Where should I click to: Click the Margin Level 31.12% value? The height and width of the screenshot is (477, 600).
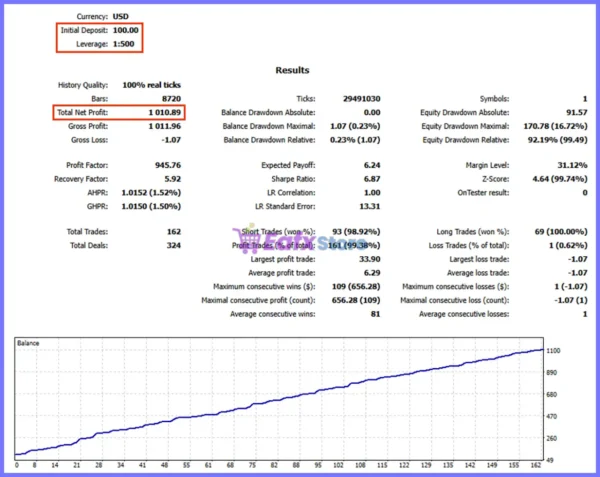point(572,165)
